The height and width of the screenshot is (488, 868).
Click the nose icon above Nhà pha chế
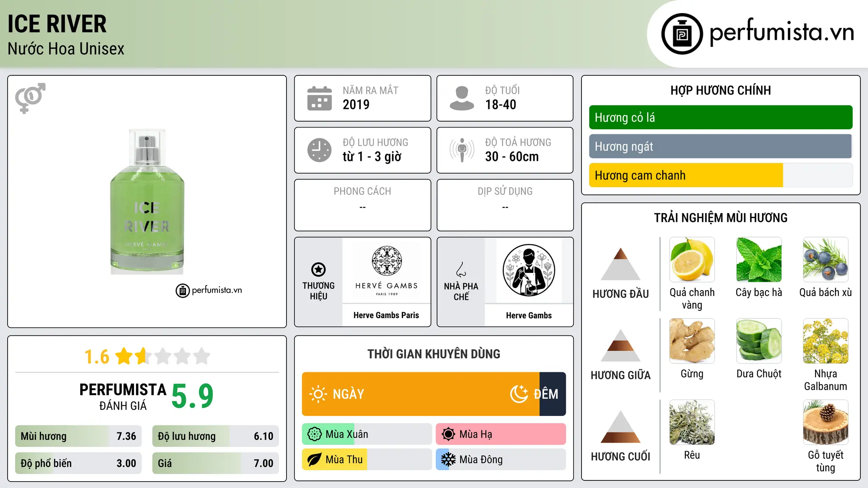tap(461, 269)
